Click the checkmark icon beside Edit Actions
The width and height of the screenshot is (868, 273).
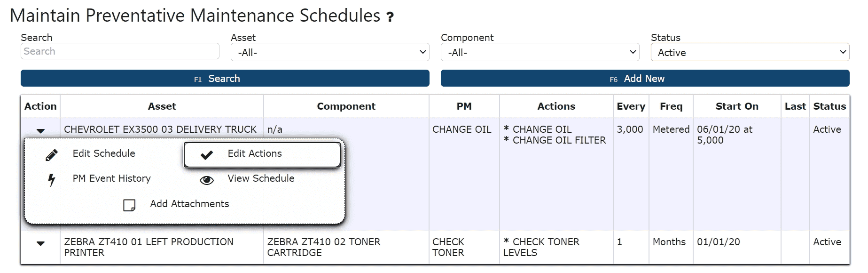point(207,155)
